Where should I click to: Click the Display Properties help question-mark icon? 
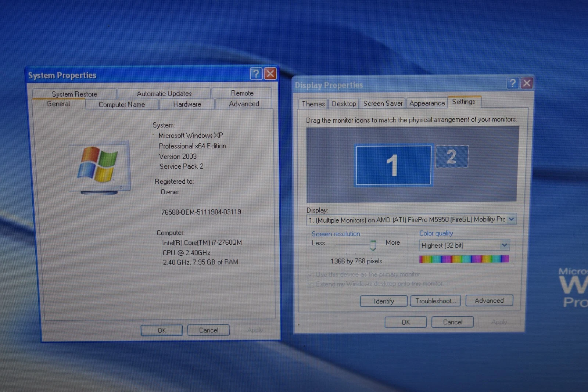(513, 83)
